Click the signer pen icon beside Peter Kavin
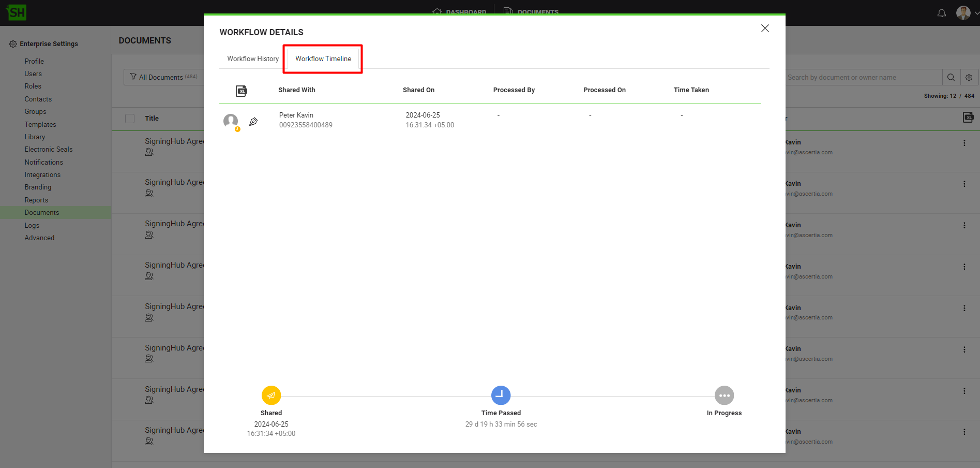This screenshot has width=980, height=468. [x=253, y=122]
